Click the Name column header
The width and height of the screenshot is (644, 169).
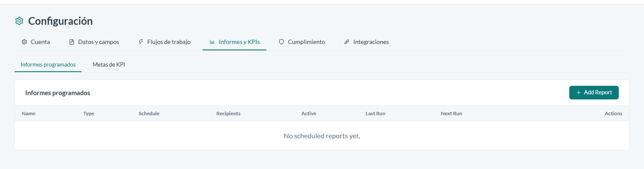coord(29,114)
